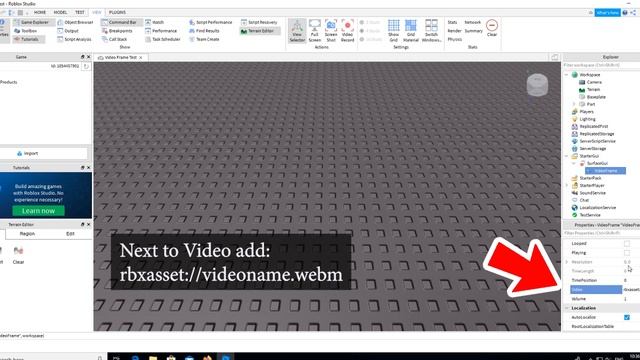Open the Toolbox panel
Screen dimensions: 640x360
coord(25,31)
